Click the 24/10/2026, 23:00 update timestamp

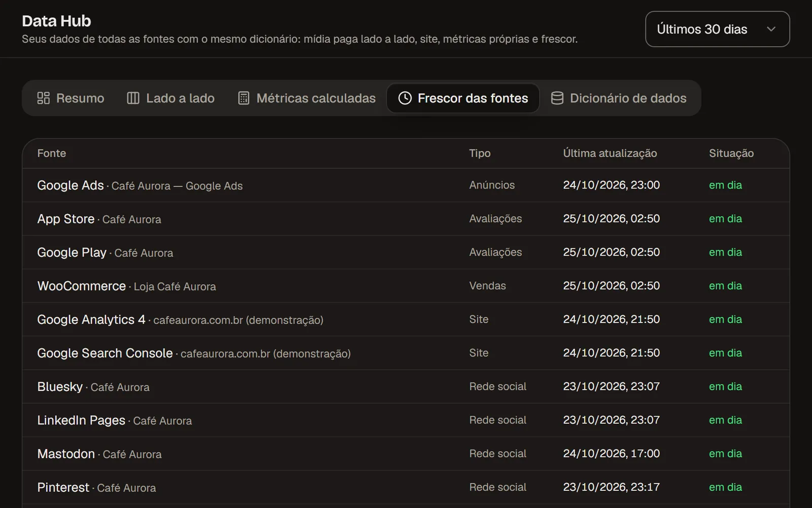[611, 185]
